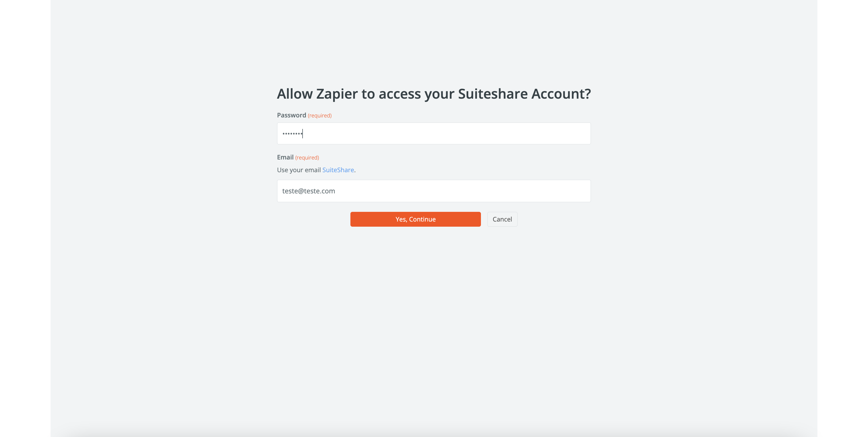Click "(required)" next to Email label
Screen dimensions: 868x437
[x=307, y=158]
